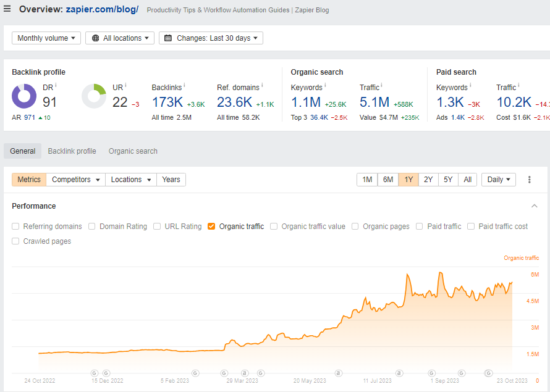This screenshot has width=550, height=392.
Task: Open the 10.2K paid traffic report
Action: (x=514, y=102)
